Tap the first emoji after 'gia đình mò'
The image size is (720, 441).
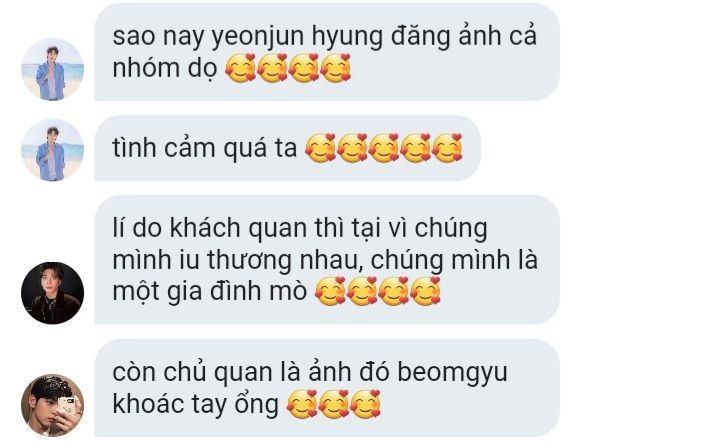point(330,291)
